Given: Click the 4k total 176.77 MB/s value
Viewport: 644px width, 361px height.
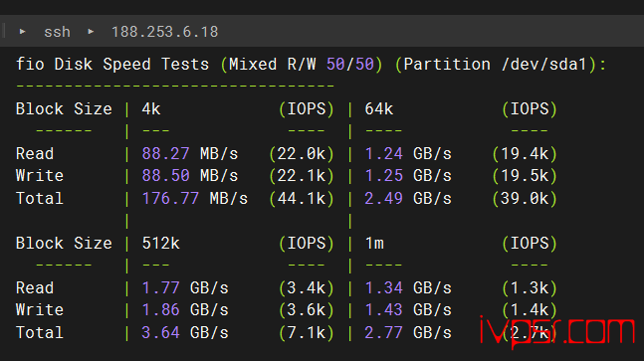Looking at the screenshot, I should [195, 199].
